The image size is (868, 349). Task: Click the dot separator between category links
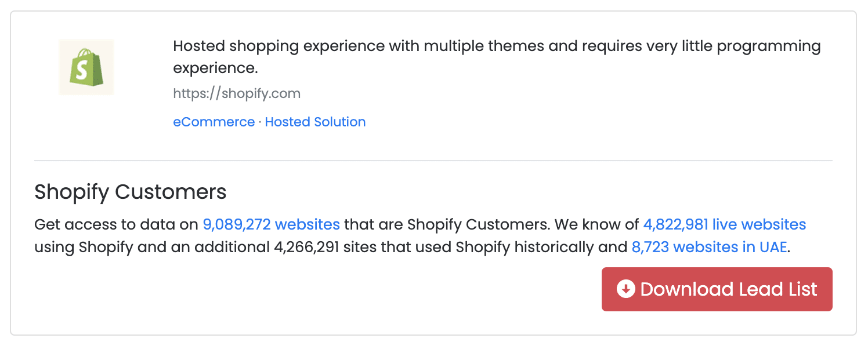coord(260,122)
